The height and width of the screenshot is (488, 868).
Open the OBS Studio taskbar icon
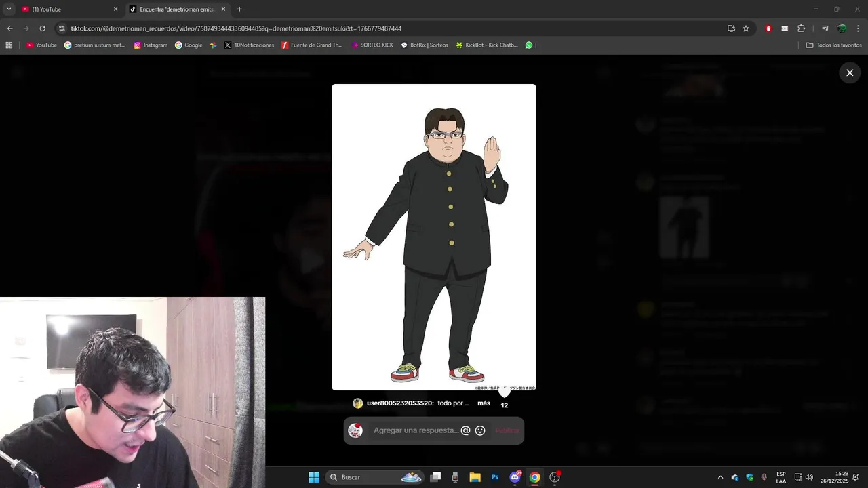tap(555, 477)
